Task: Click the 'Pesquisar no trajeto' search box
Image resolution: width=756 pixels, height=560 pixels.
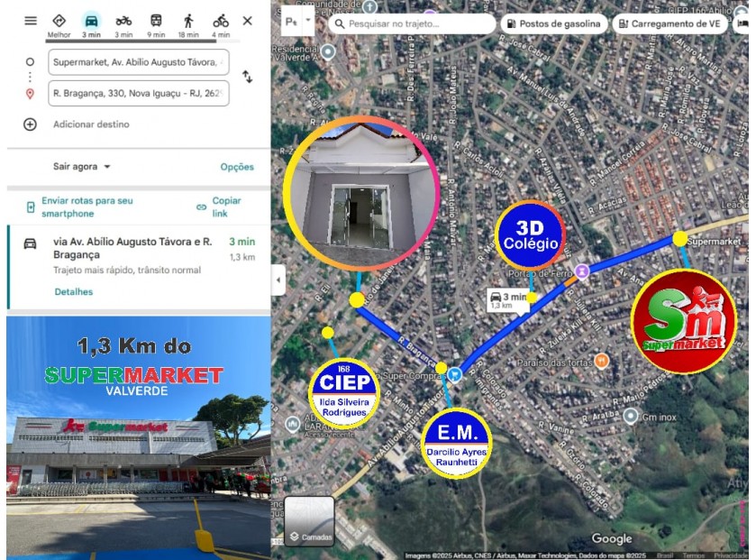Action: point(412,23)
